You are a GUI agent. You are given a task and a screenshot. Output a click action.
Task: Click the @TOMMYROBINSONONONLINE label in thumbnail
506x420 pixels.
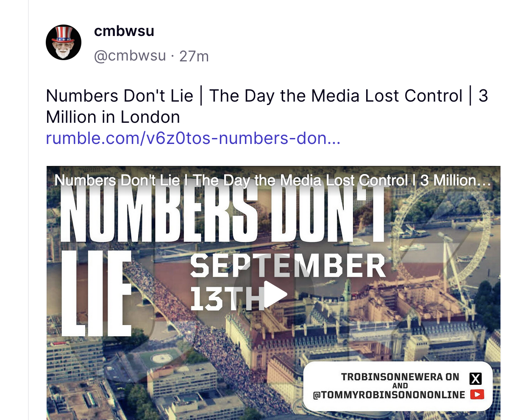pos(389,395)
